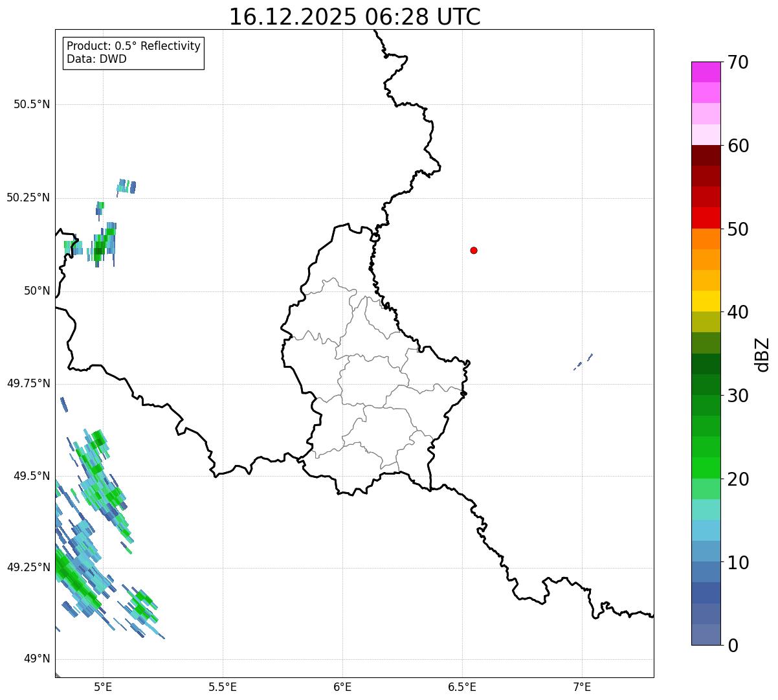This screenshot has height=700, width=778.
Task: Click the orange colorbar segment just below 50
Action: 706,239
